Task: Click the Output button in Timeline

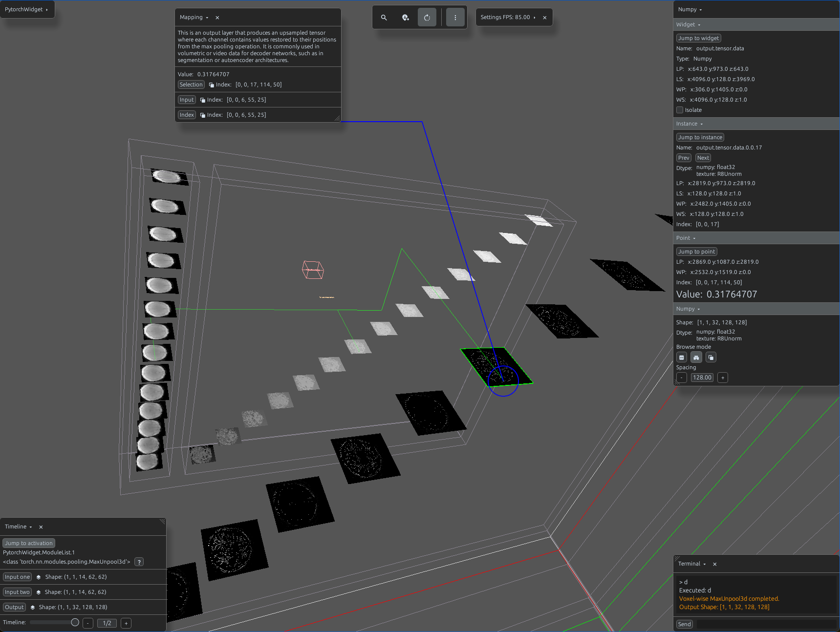Action: tap(14, 607)
